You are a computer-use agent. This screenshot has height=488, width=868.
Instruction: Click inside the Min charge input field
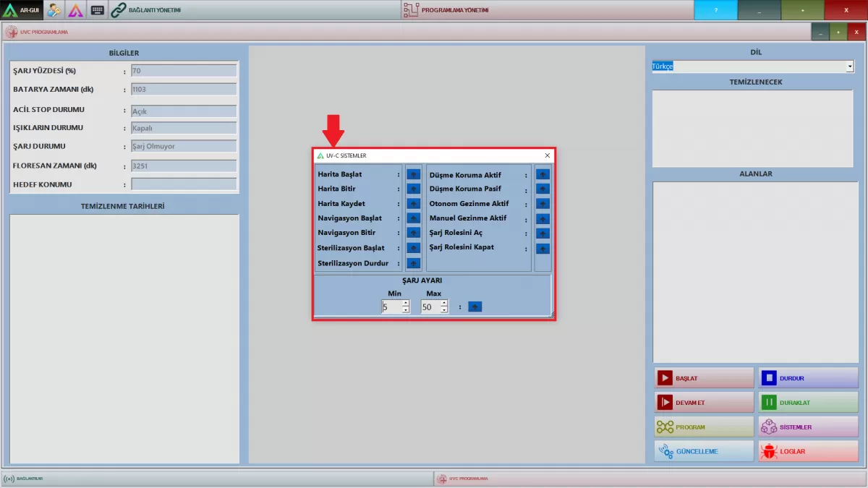(x=391, y=307)
